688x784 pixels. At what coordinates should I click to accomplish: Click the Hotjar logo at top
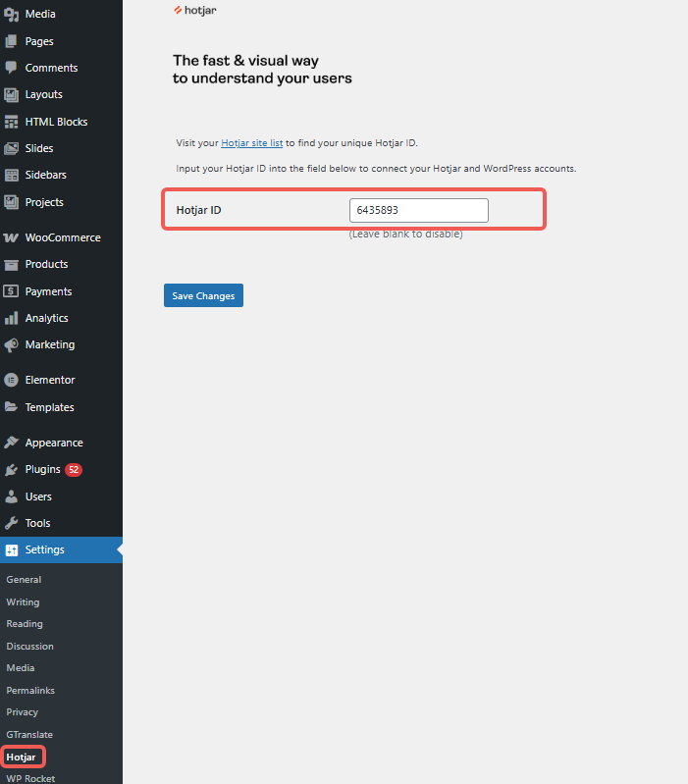(195, 11)
